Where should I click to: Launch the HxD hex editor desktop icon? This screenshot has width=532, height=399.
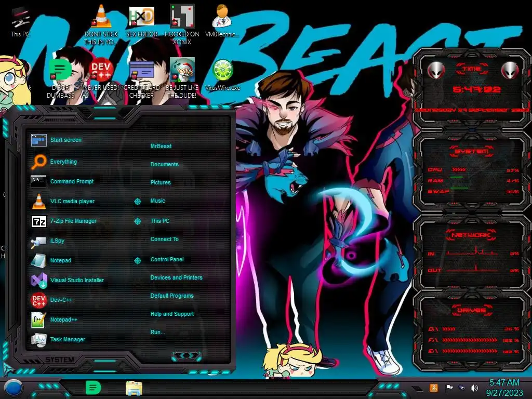[142, 21]
